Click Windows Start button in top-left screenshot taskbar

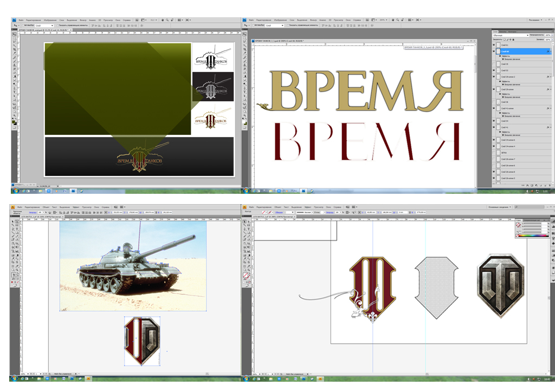click(x=16, y=191)
